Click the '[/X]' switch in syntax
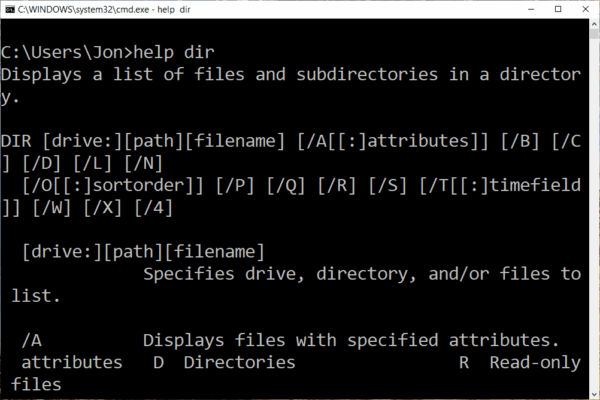600x400 pixels. point(103,208)
